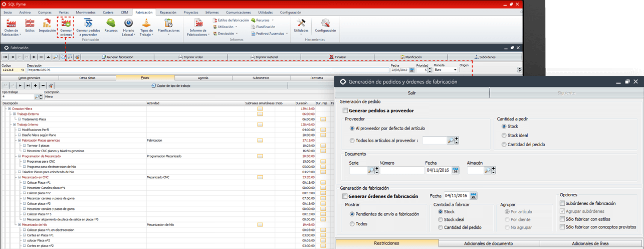Screen dimensions: 644x249
Task: Open the Adicionales de documento tab
Action: click(x=489, y=243)
